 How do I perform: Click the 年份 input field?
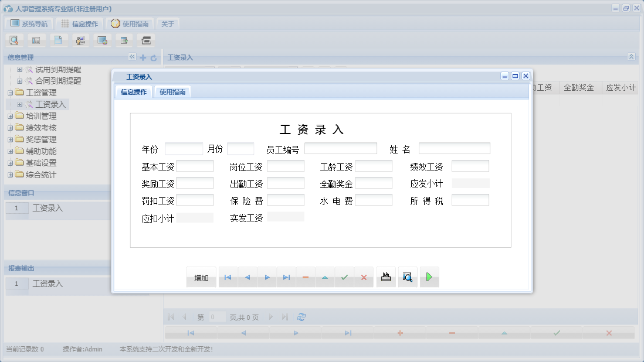[183, 148]
